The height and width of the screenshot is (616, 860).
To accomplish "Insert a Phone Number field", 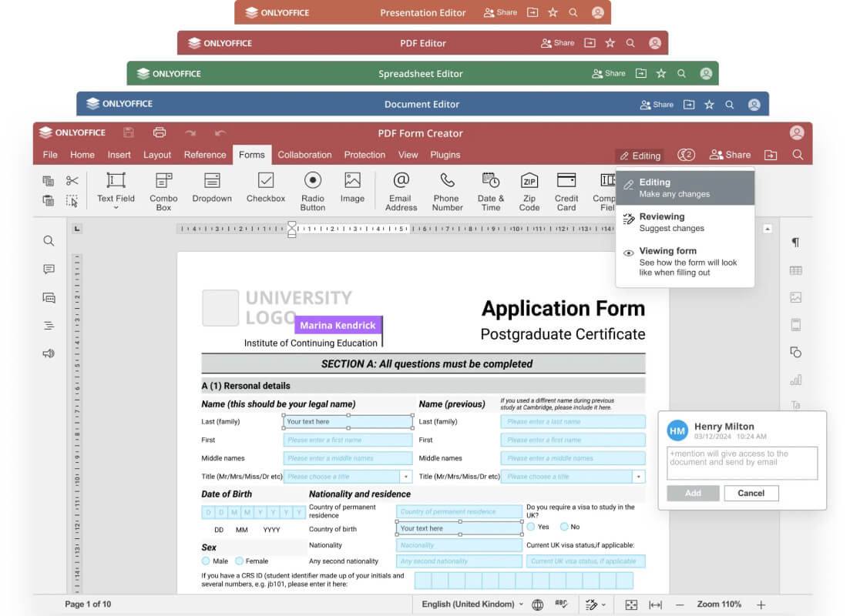I will [x=447, y=191].
